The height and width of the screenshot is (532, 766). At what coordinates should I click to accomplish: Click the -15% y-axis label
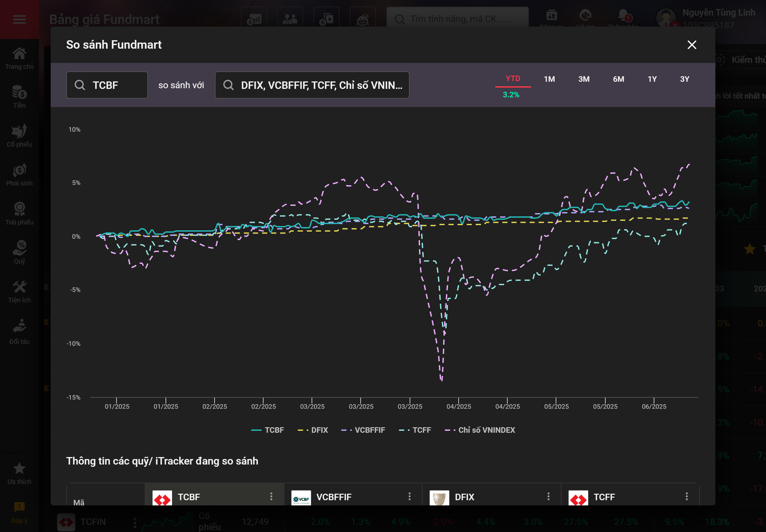coord(73,397)
